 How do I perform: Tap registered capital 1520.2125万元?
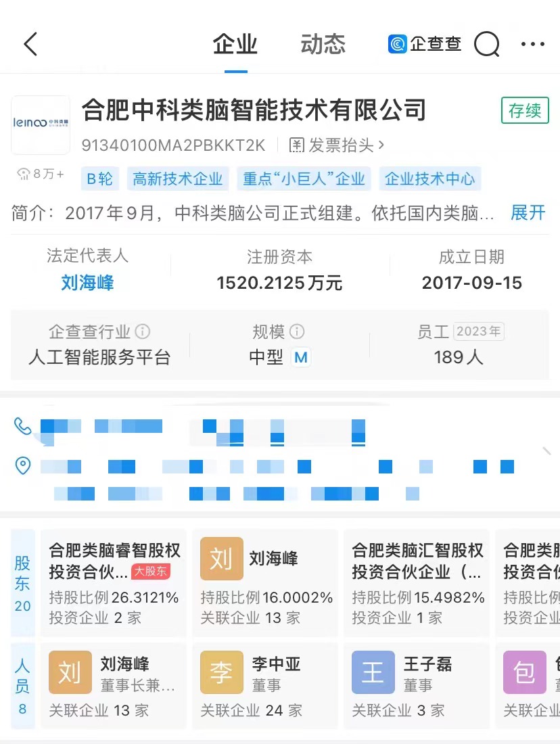(x=279, y=283)
